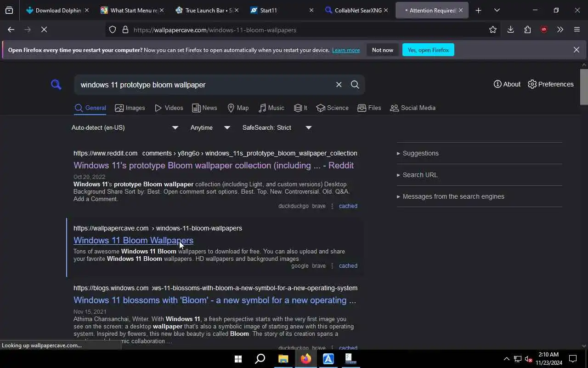588x368 pixels.
Task: Open the extensions puzzle icon
Action: 527,29
